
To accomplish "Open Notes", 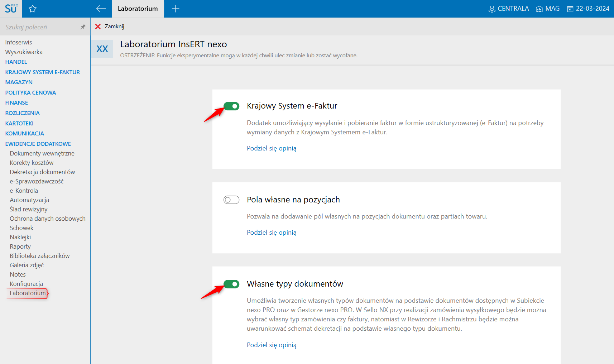I will click(x=18, y=274).
